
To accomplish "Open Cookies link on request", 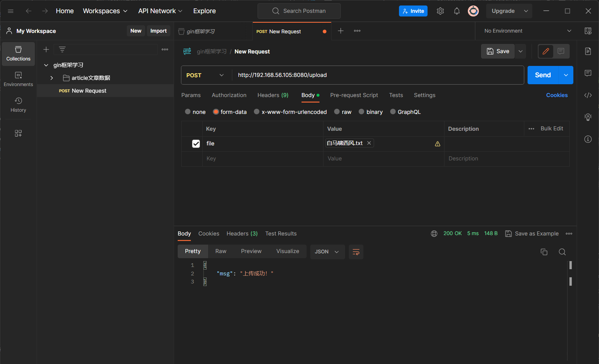I will [557, 95].
